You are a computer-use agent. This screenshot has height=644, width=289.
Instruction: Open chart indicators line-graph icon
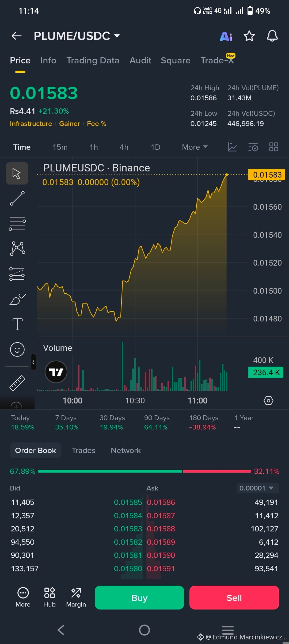[x=232, y=147]
